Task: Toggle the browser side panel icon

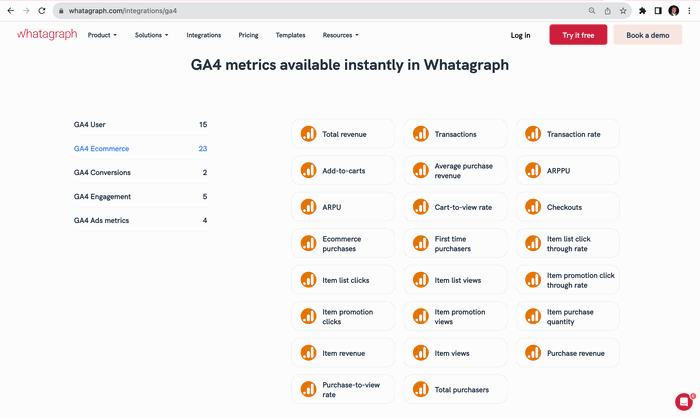Action: [x=658, y=11]
